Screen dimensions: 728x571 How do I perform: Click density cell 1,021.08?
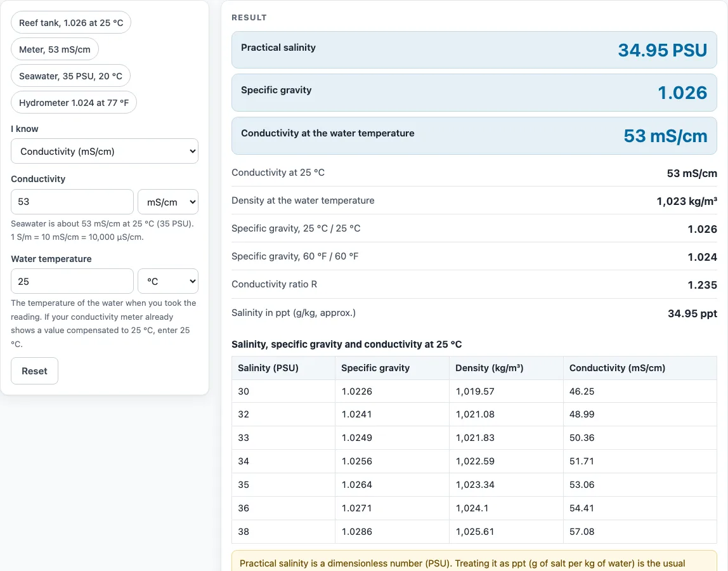click(506, 414)
